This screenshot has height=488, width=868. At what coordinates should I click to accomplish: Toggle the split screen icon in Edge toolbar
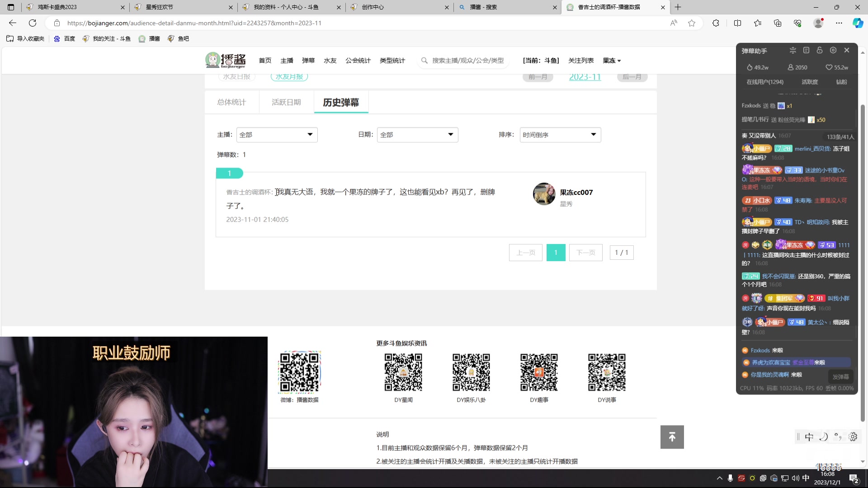(737, 23)
